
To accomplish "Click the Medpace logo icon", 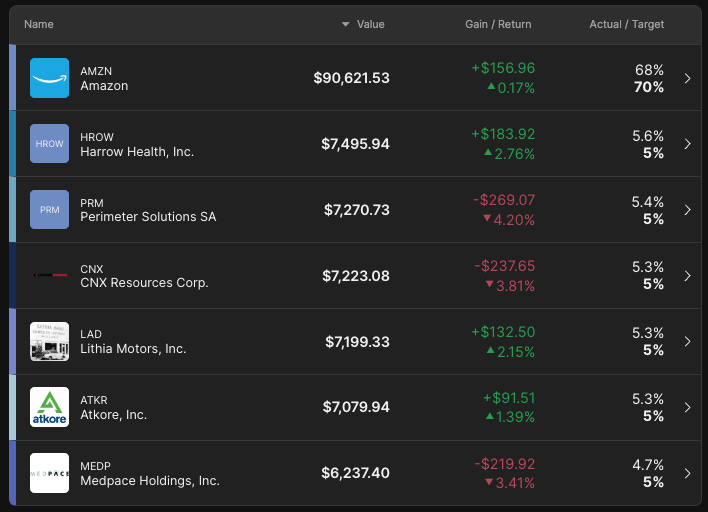I will tap(49, 473).
